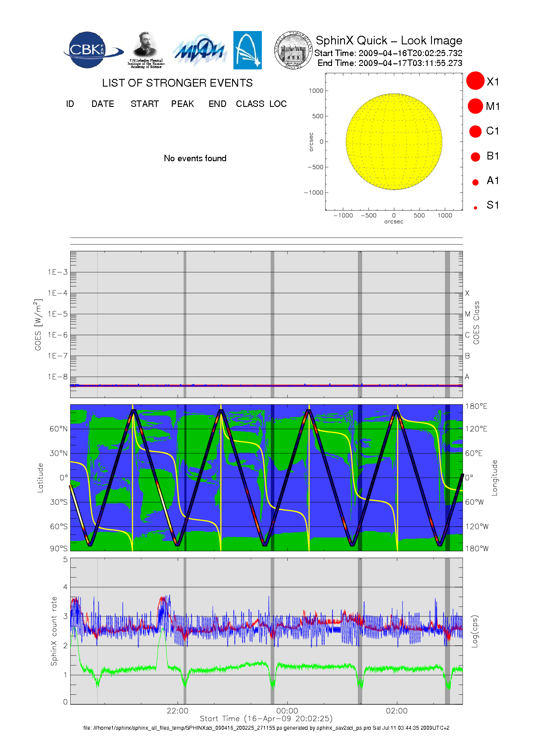Click the Lebedev Physical Institute portrait logo

[146, 50]
